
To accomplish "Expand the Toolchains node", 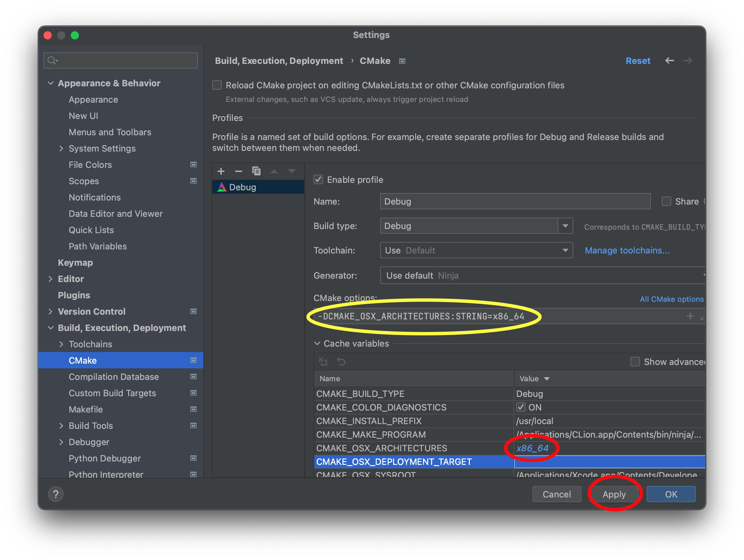I will click(x=61, y=344).
